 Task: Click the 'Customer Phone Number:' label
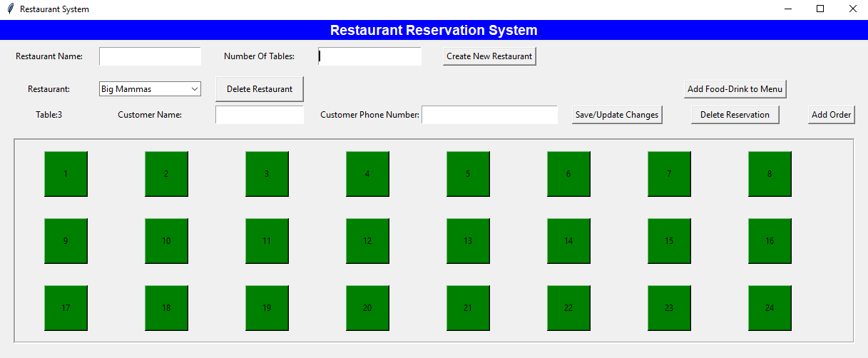[370, 115]
